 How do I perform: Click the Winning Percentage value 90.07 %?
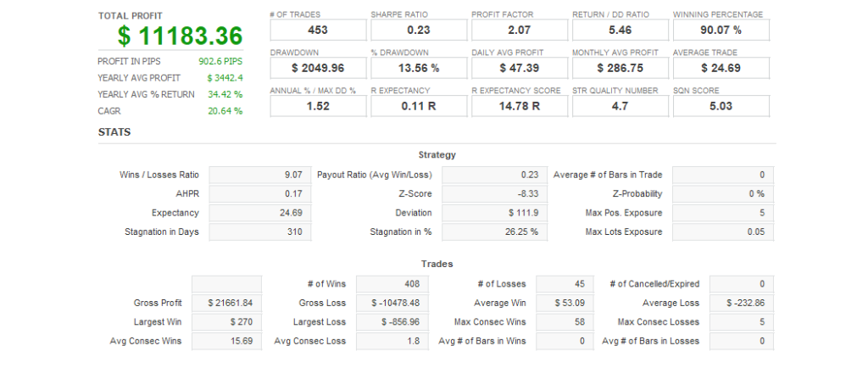click(x=721, y=31)
